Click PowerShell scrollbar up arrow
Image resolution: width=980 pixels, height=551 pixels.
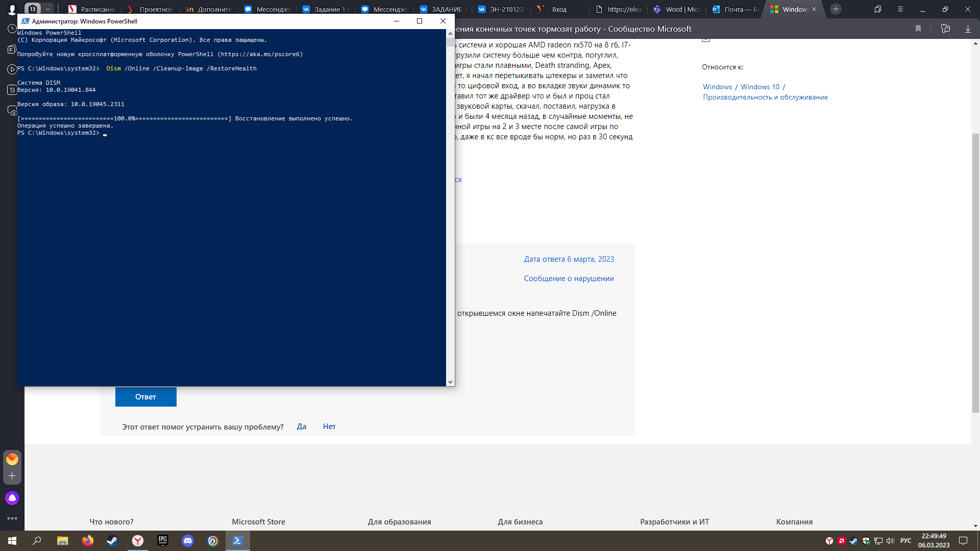pos(450,34)
